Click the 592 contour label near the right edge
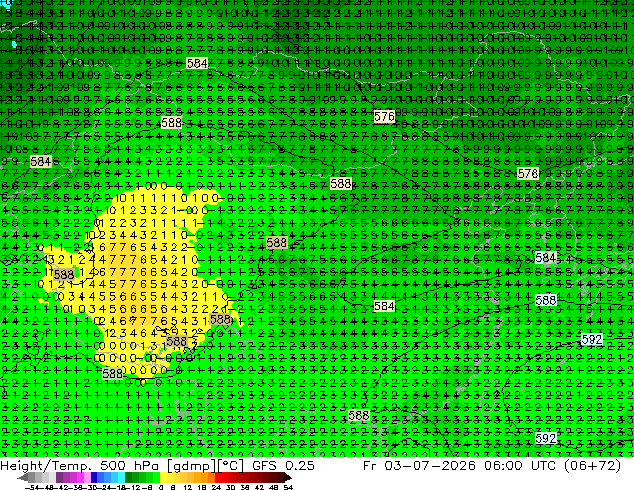Screen dimensions: 634x490 tap(592, 339)
